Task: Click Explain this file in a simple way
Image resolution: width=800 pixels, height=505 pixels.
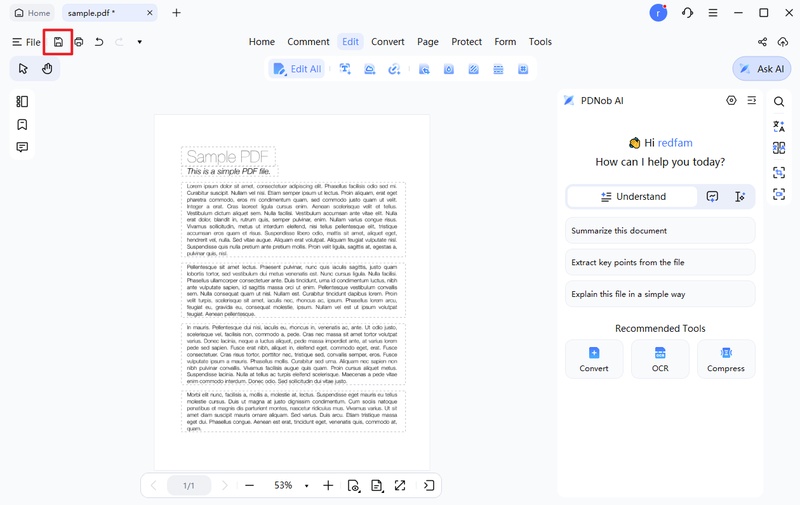Action: 660,294
